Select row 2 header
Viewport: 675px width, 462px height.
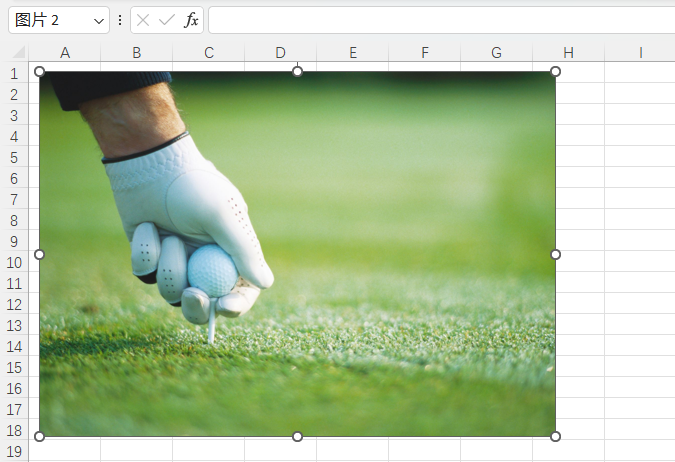pos(14,94)
